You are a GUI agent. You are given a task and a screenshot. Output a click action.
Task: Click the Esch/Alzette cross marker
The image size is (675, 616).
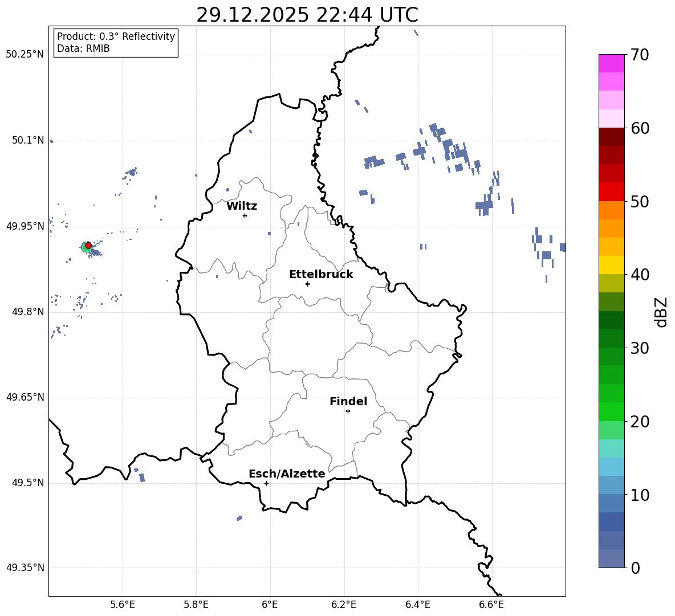(x=266, y=483)
